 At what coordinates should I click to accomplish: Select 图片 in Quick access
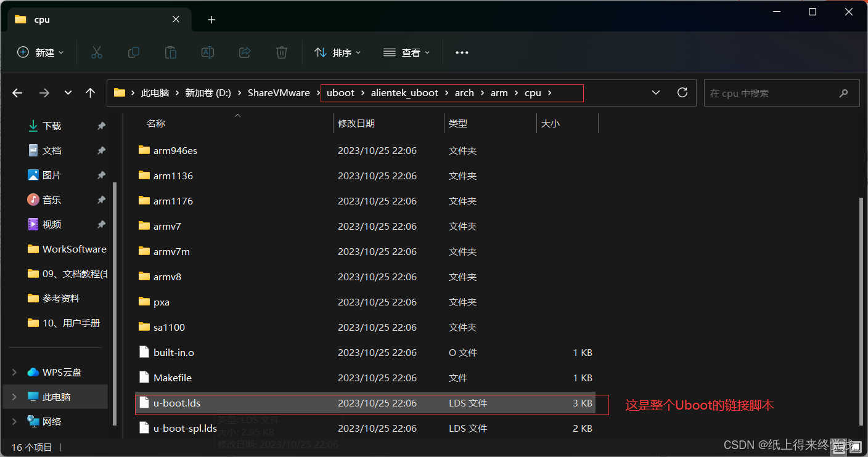point(52,175)
